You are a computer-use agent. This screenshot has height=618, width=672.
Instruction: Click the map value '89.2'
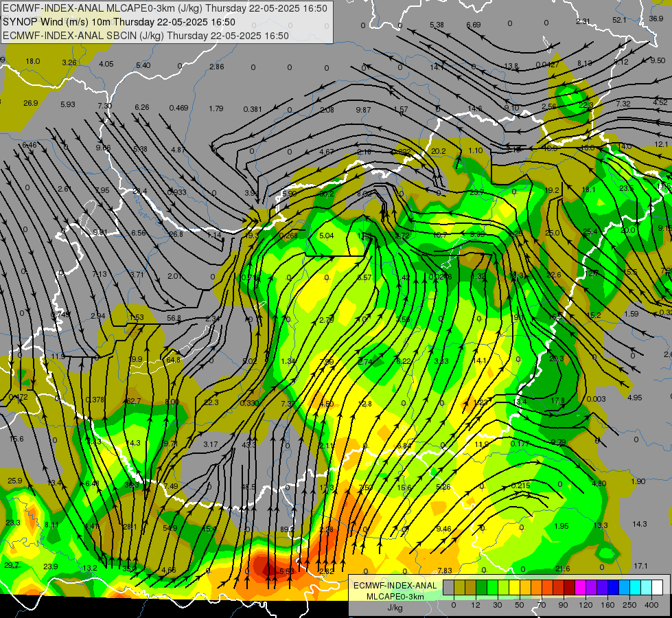click(287, 529)
